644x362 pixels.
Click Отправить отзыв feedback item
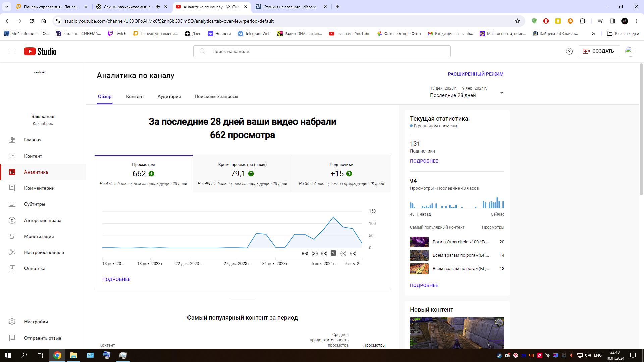click(x=43, y=338)
